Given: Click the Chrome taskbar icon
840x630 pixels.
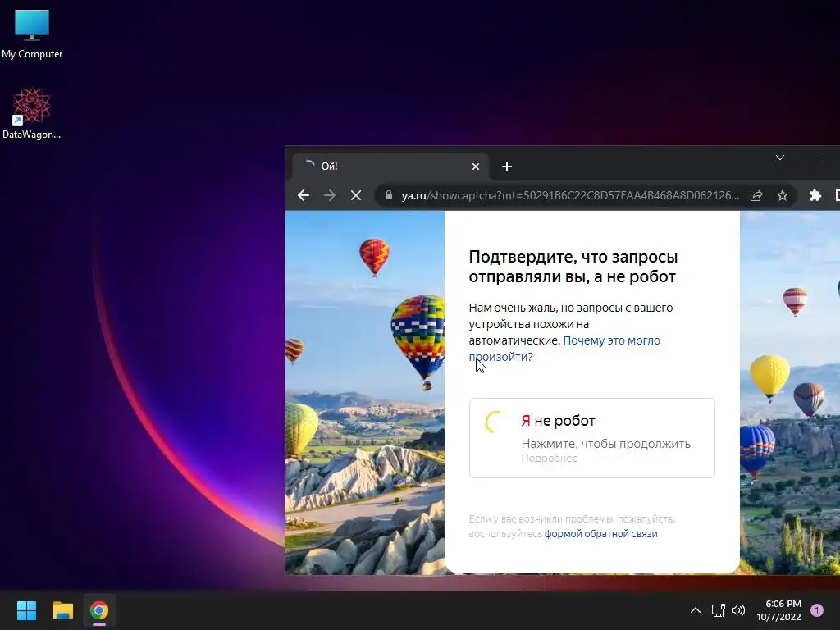Looking at the screenshot, I should coord(99,610).
